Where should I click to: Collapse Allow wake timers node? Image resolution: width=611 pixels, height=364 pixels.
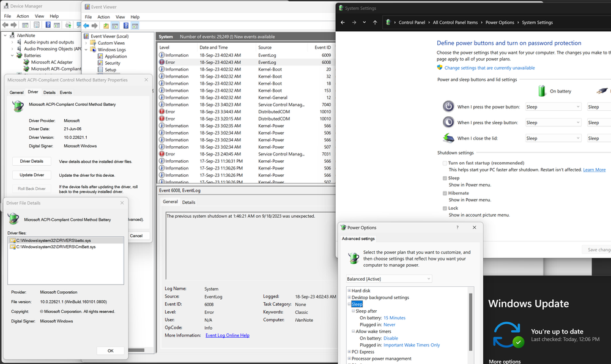click(x=353, y=331)
